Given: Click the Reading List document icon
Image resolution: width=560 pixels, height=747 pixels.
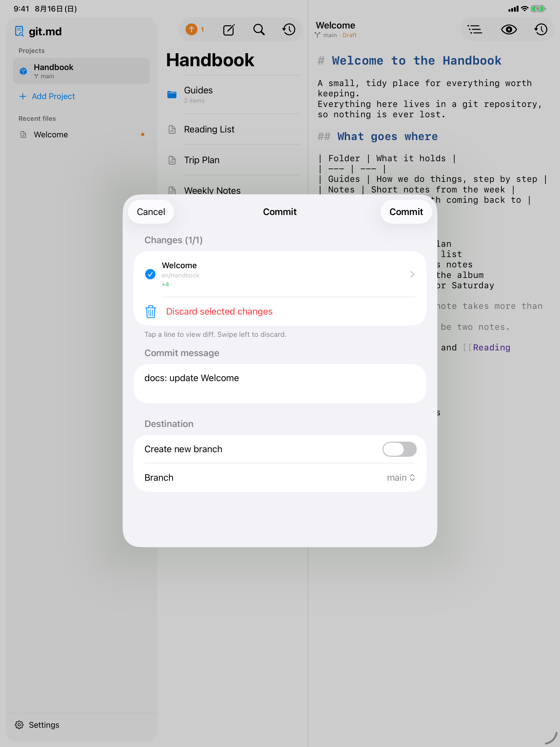Looking at the screenshot, I should point(172,129).
